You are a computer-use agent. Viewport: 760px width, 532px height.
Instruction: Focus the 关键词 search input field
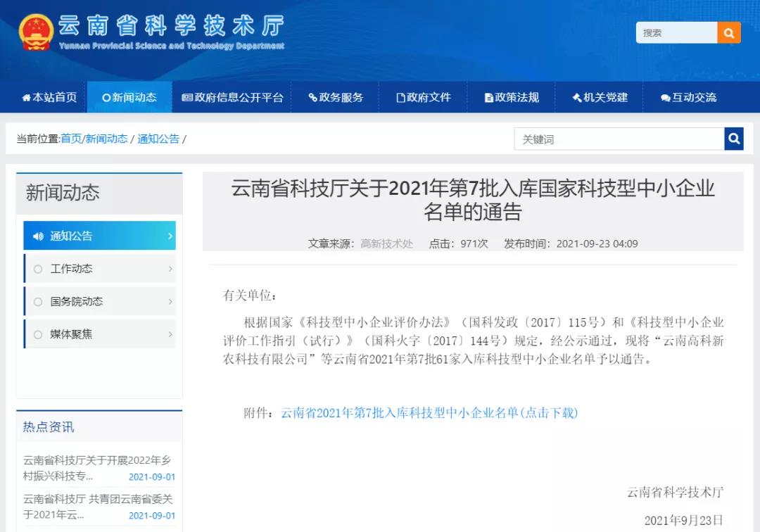tap(619, 139)
